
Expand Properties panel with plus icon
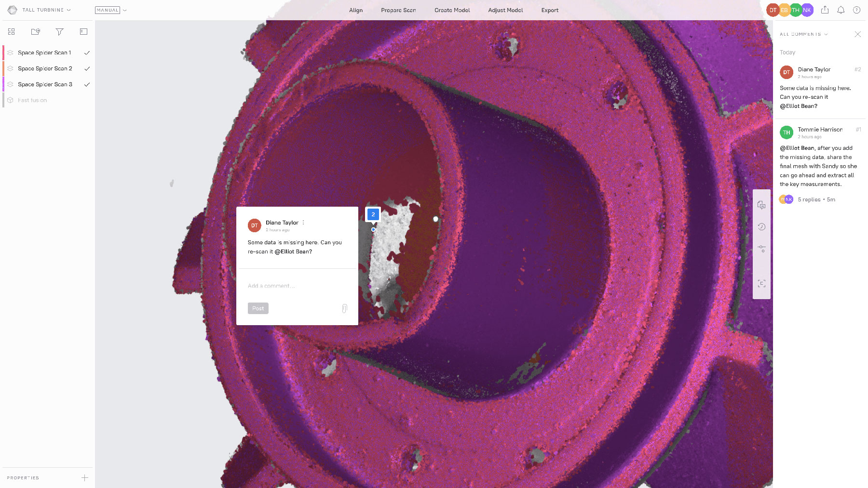85,478
